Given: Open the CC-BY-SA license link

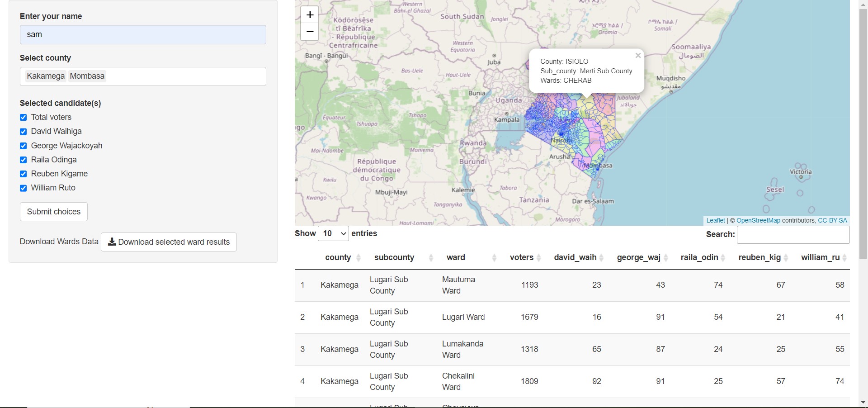Looking at the screenshot, I should 832,220.
